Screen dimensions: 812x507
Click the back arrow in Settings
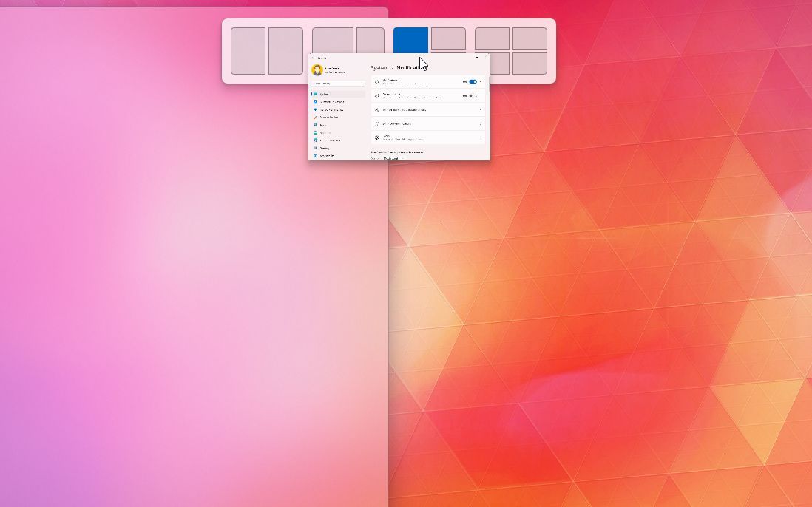[x=314, y=58]
